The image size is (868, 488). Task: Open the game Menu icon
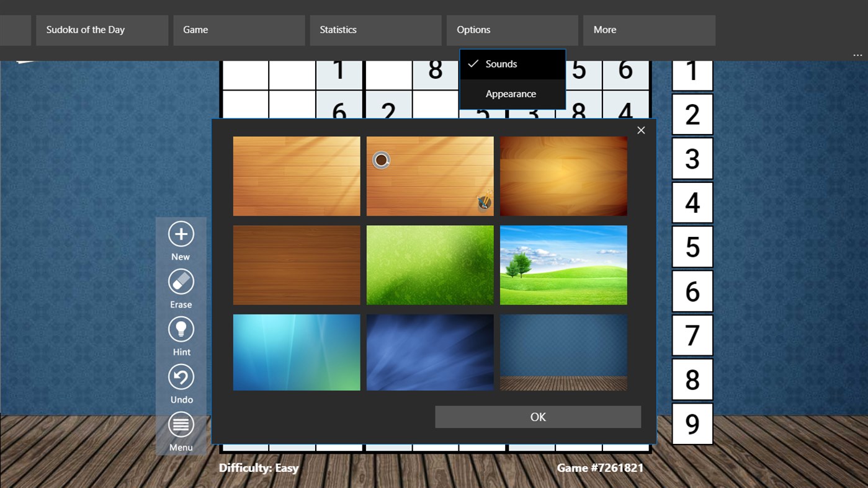pyautogui.click(x=181, y=425)
